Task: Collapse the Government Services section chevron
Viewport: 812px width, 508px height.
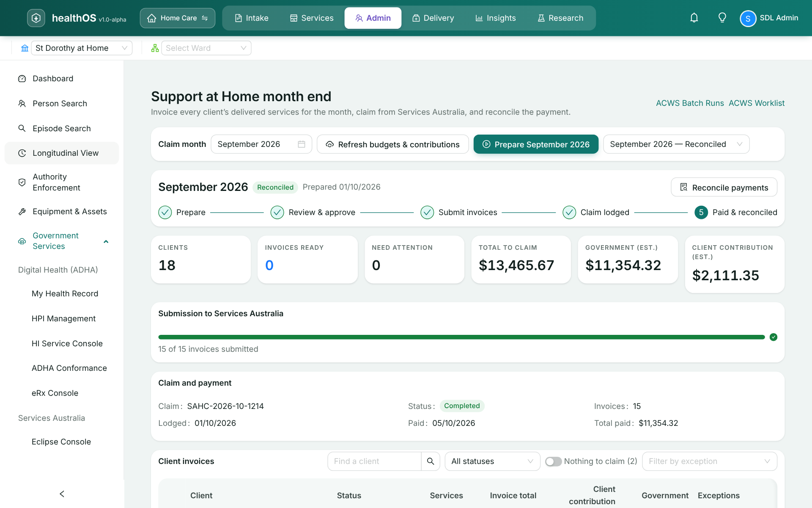Action: 106,241
